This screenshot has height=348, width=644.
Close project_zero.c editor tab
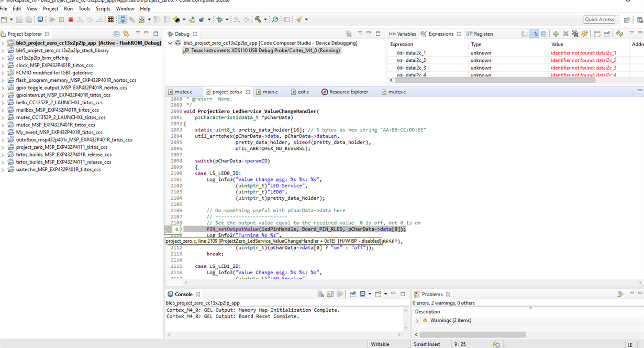pos(248,92)
